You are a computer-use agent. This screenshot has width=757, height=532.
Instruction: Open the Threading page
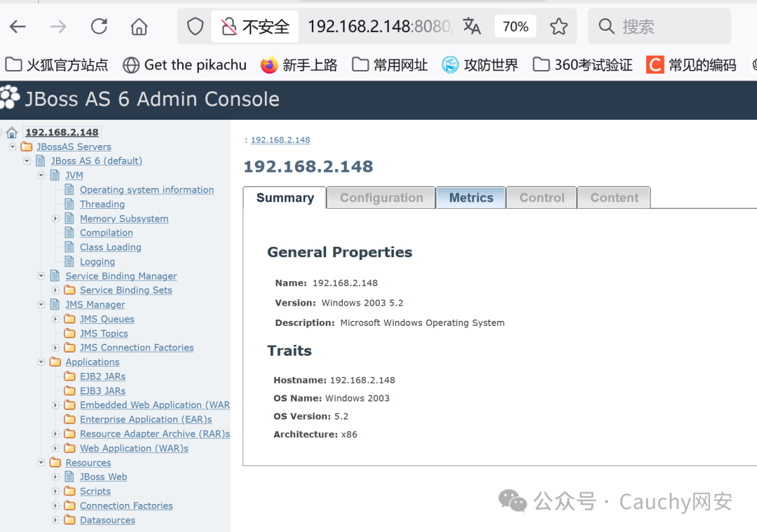102,204
